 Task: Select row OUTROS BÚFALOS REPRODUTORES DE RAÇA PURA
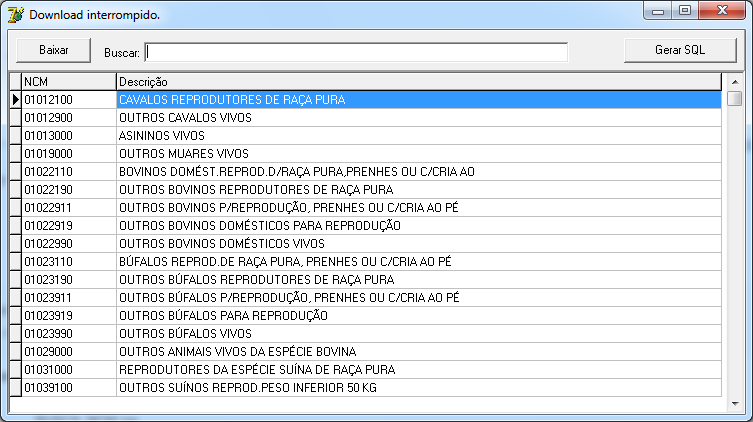tap(419, 280)
